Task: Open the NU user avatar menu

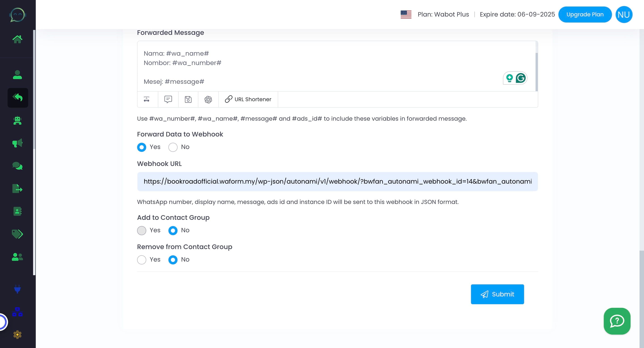Action: 623,15
